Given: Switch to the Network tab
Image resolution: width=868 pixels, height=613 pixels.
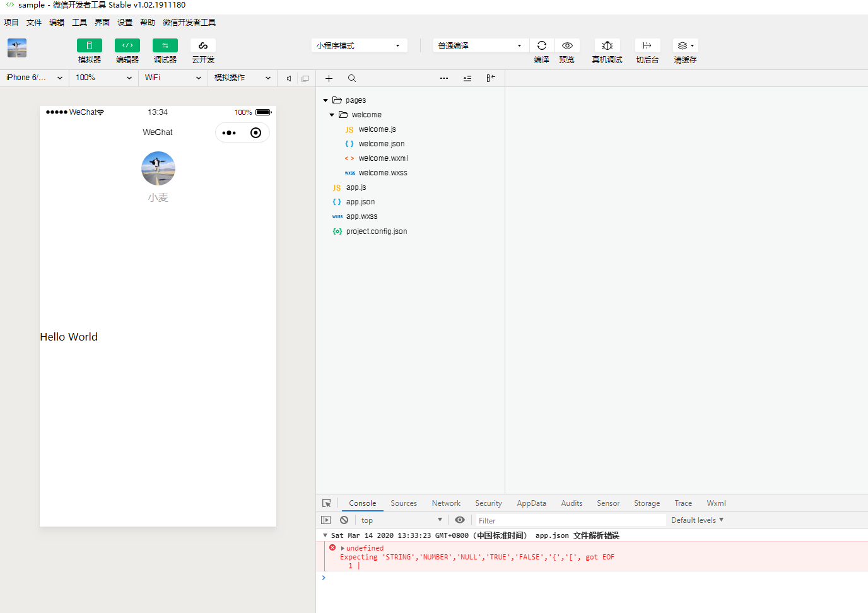Looking at the screenshot, I should pyautogui.click(x=446, y=503).
